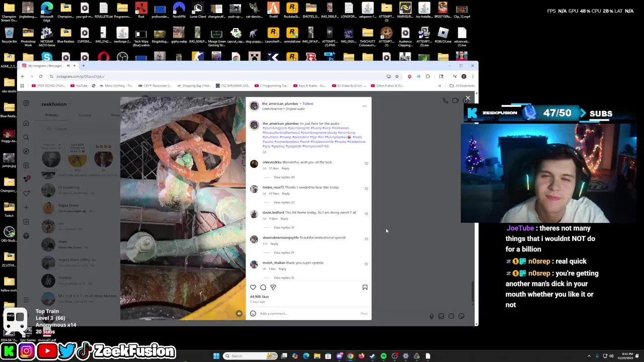Open the comment bubble icon under post

[x=263, y=287]
